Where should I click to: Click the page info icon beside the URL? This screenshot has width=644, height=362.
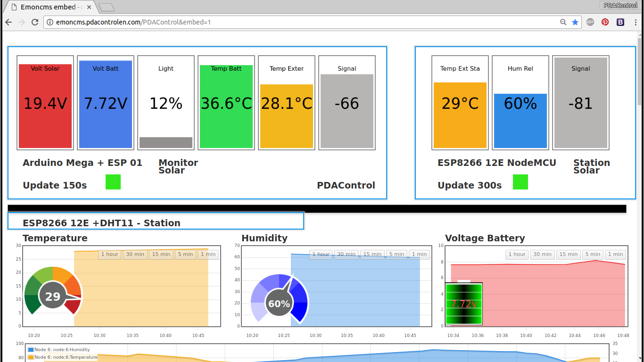[50, 22]
